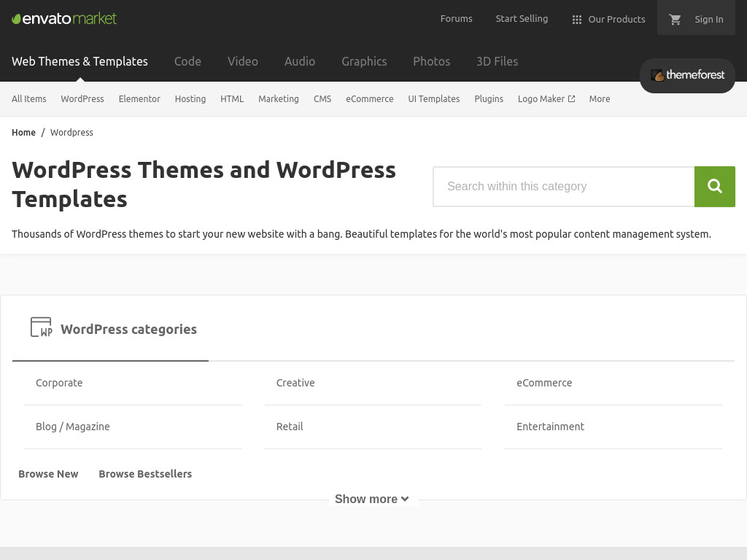747x560 pixels.
Task: Click the Wordpress breadcrumb item
Action: [71, 133]
